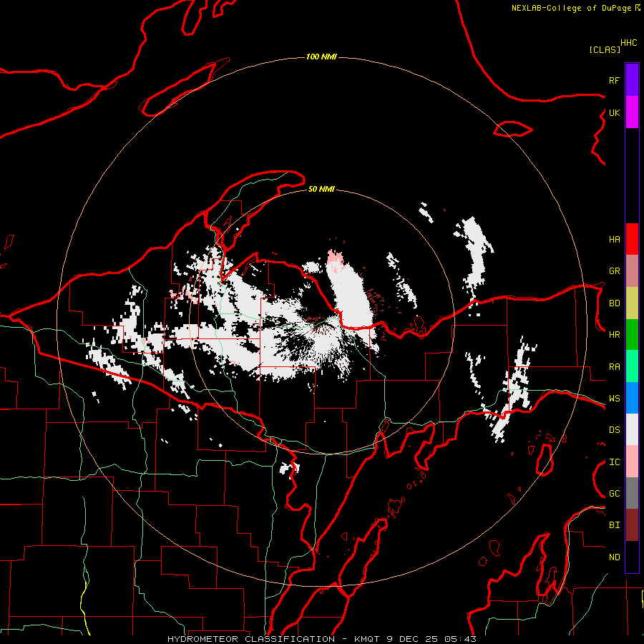Click the UK legend label

[614, 112]
